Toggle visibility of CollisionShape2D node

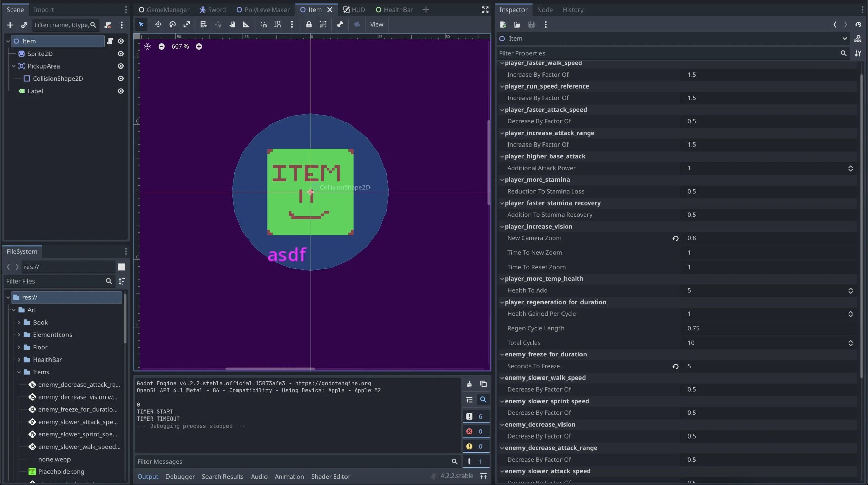120,78
